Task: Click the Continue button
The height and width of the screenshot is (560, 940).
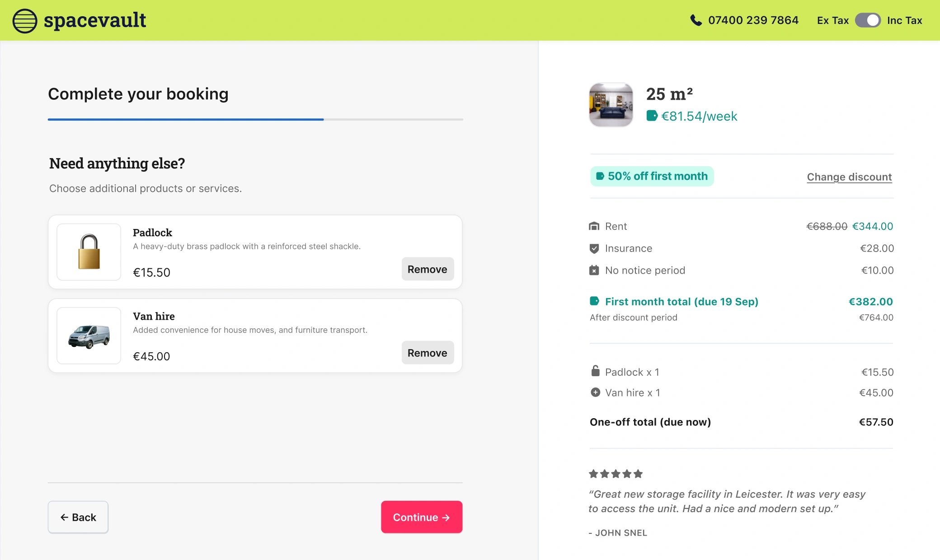Action: pos(421,517)
